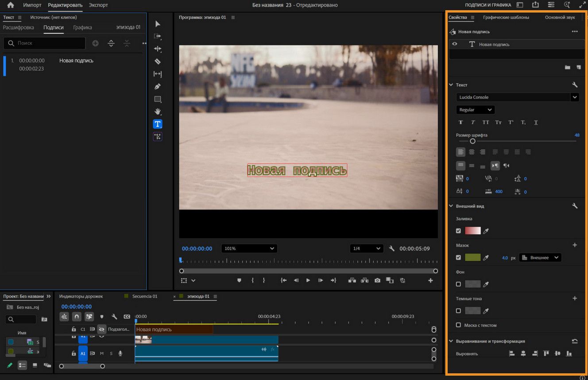This screenshot has height=380, width=588.
Task: Enable the Фон background checkbox
Action: point(459,284)
